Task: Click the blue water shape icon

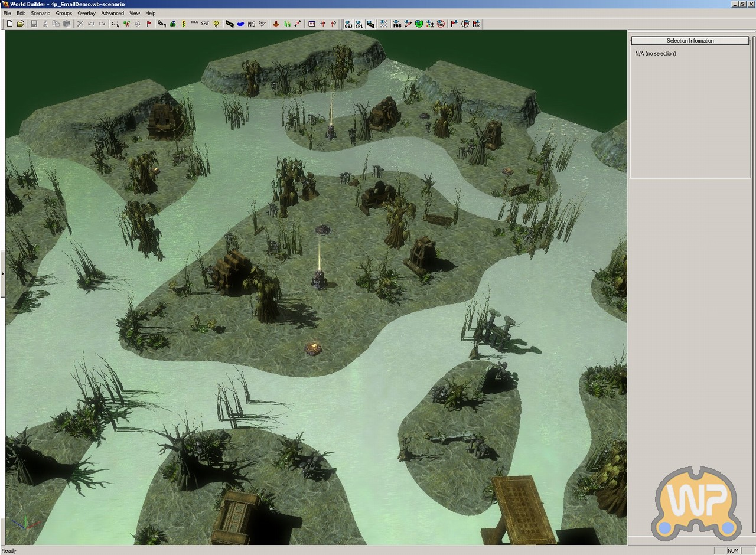Action: click(240, 24)
